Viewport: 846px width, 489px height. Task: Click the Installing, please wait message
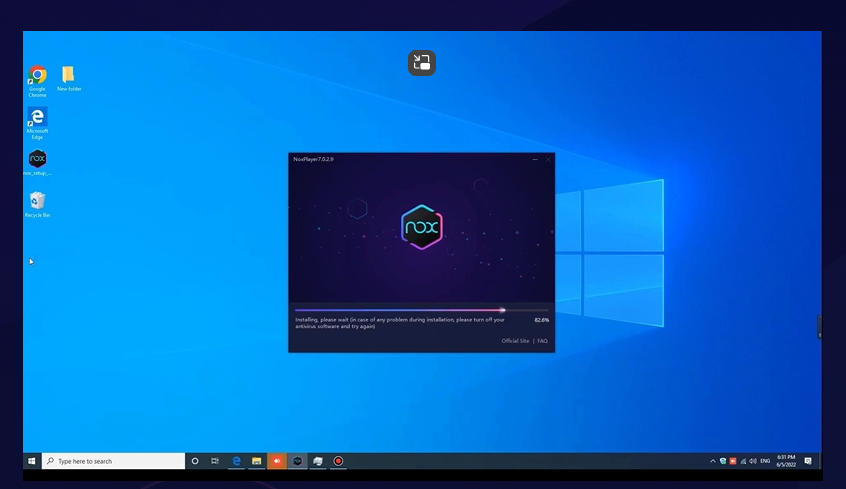(400, 323)
